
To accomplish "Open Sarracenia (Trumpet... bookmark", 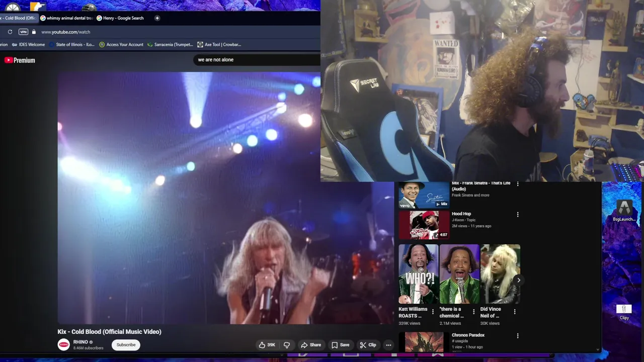I will click(x=170, y=44).
